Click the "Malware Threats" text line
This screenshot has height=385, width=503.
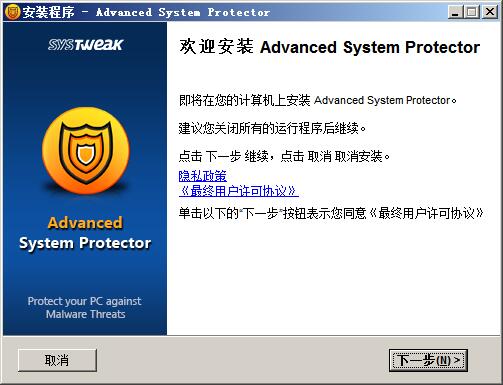(x=86, y=314)
